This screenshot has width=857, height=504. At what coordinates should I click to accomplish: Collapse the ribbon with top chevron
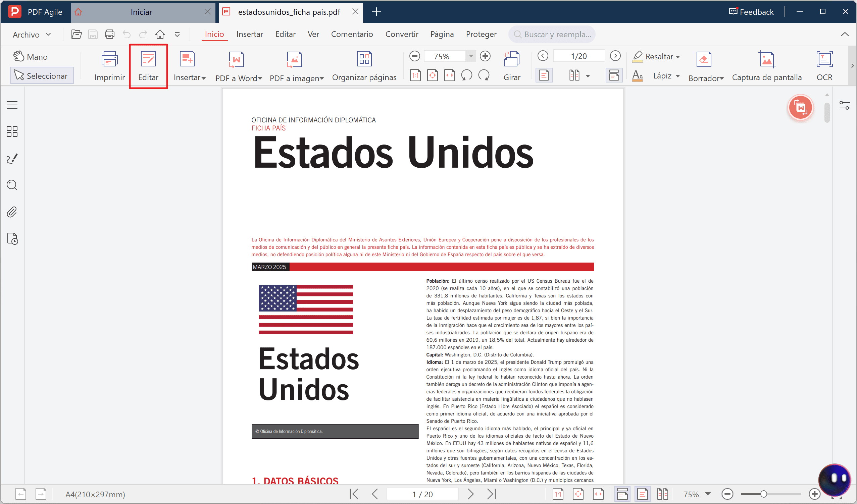click(x=845, y=34)
